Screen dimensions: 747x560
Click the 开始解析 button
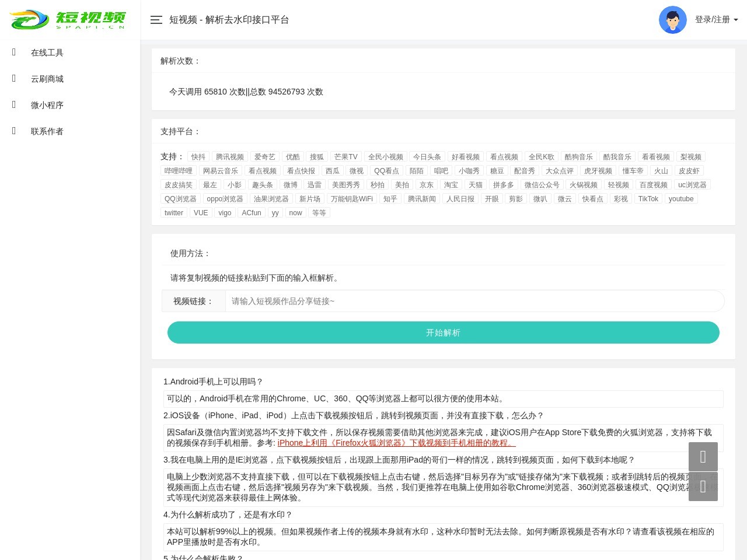coord(443,332)
